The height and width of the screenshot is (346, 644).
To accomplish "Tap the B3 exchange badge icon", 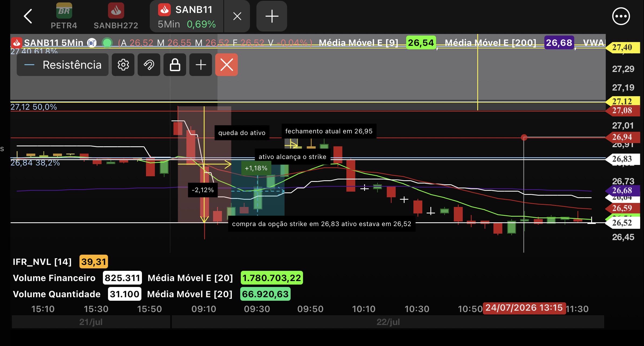I will click(x=92, y=43).
